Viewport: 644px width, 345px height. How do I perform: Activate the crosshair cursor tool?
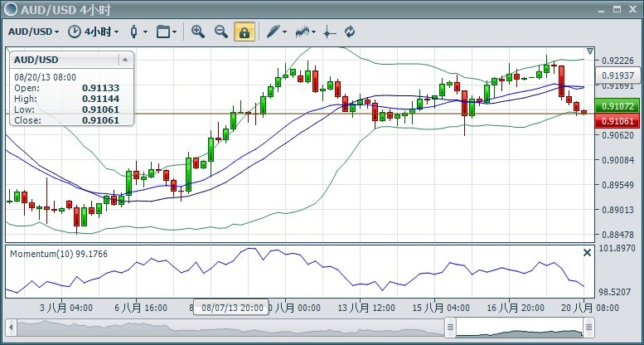click(329, 32)
